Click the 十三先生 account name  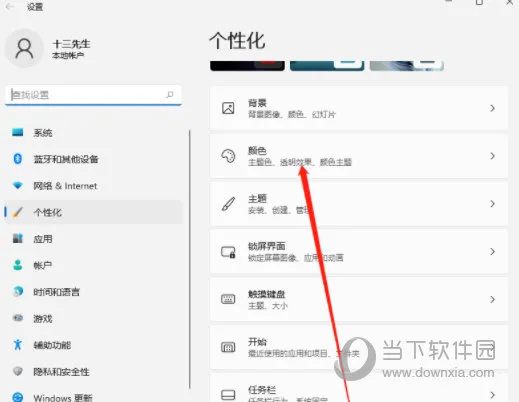(x=71, y=44)
